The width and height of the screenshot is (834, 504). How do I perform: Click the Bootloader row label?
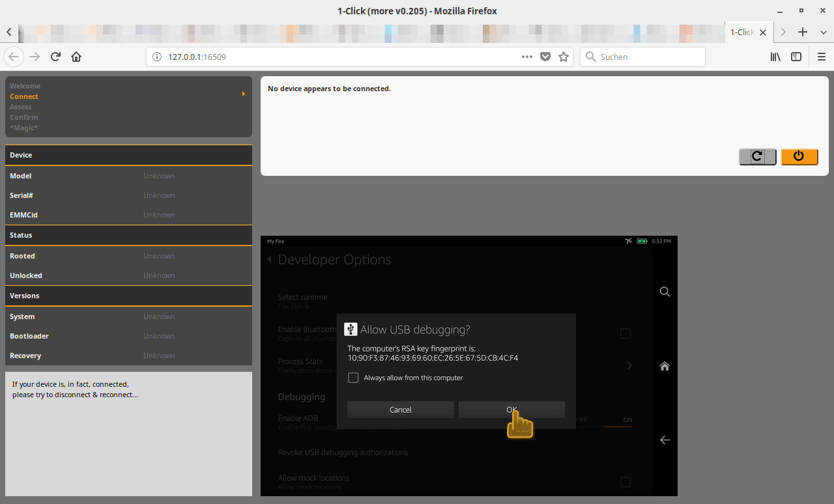pyautogui.click(x=29, y=336)
